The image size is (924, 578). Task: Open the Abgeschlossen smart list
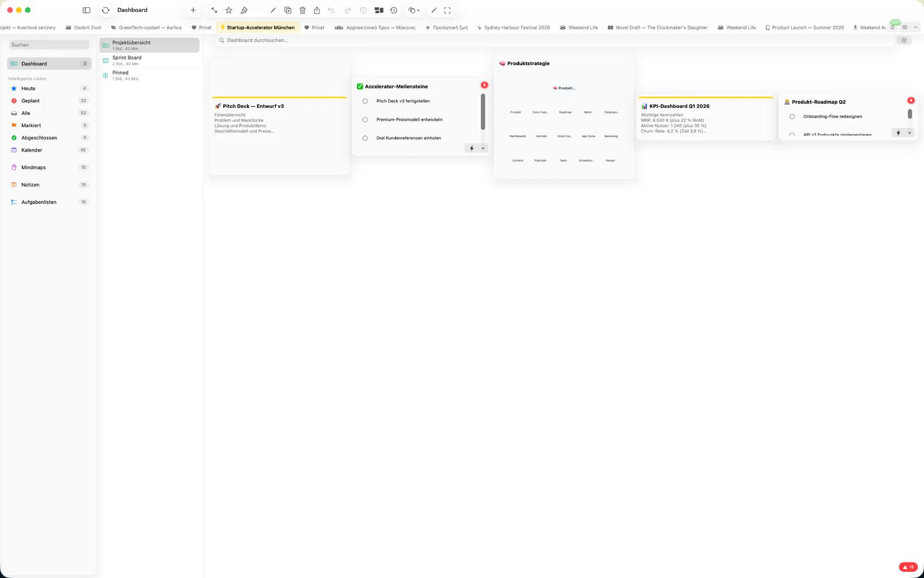click(49, 138)
